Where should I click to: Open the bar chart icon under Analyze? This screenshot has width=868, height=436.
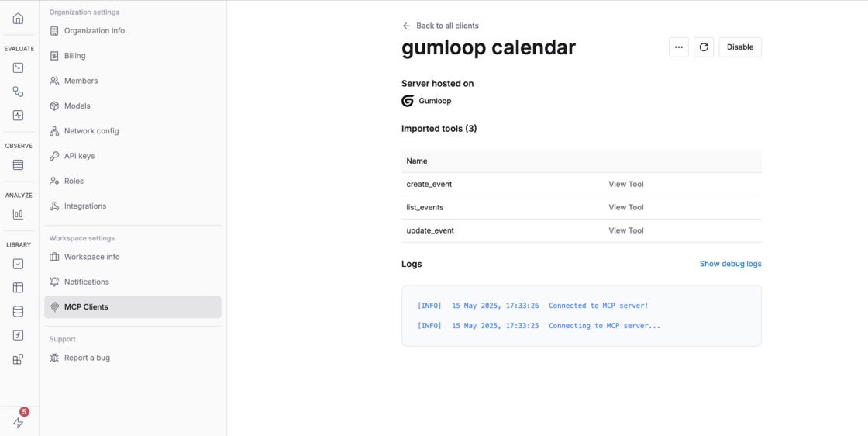(x=19, y=214)
